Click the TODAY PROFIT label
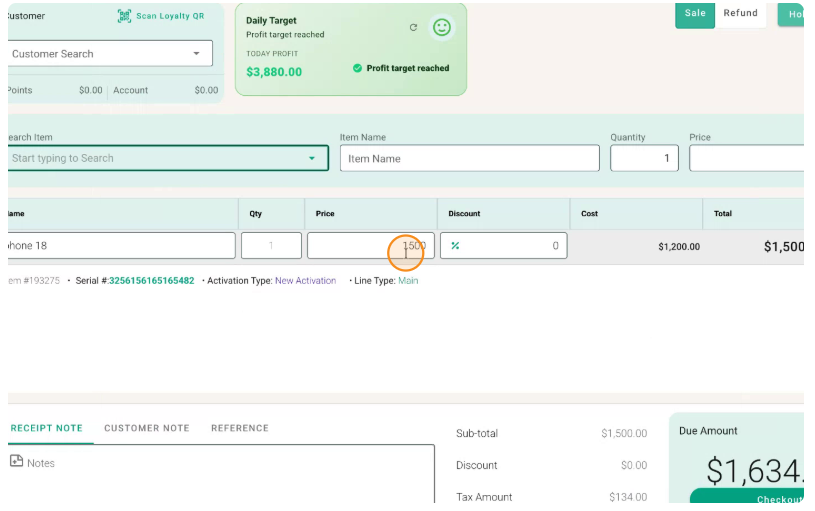This screenshot has height=511, width=815. coord(272,54)
